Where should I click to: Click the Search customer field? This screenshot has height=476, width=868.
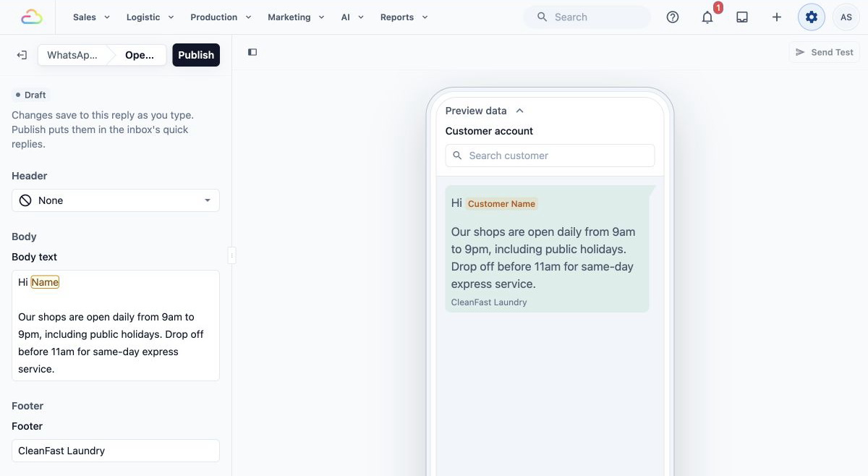tap(550, 156)
